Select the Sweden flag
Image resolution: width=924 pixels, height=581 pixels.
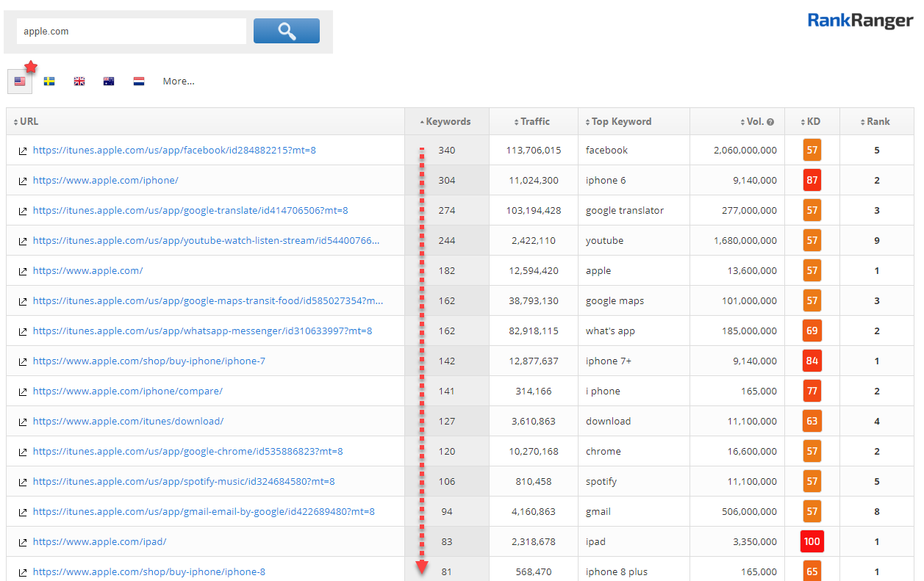pyautogui.click(x=49, y=82)
